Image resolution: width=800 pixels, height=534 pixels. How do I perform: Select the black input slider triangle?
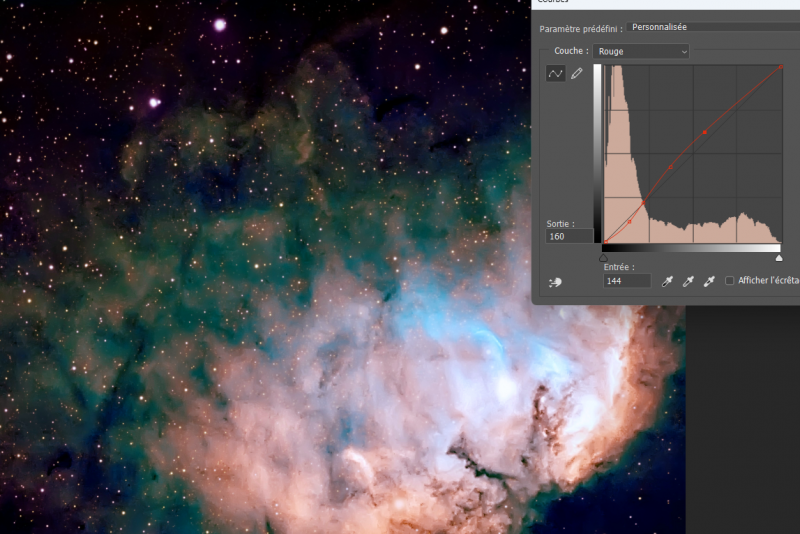point(604,258)
